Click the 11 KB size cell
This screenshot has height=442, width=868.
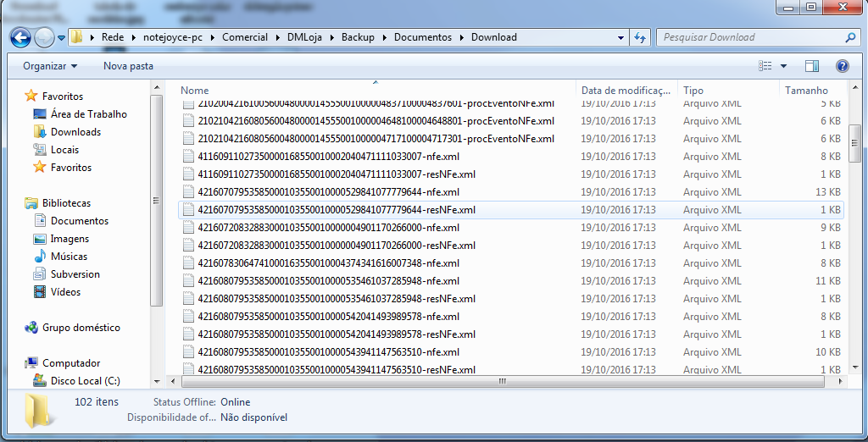(x=827, y=280)
